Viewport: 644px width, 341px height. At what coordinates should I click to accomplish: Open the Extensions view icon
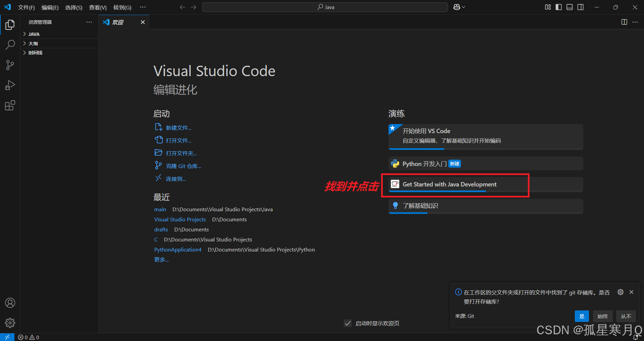(x=10, y=106)
